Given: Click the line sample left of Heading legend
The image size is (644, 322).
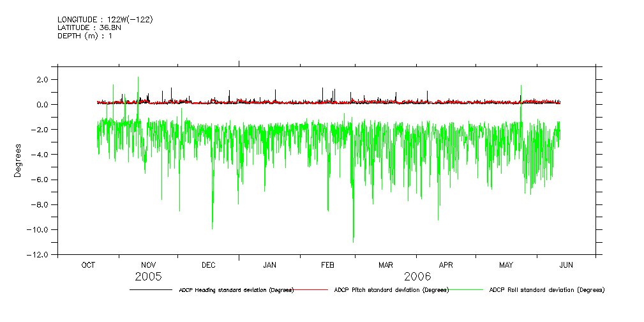Looking at the screenshot, I should point(151,290).
